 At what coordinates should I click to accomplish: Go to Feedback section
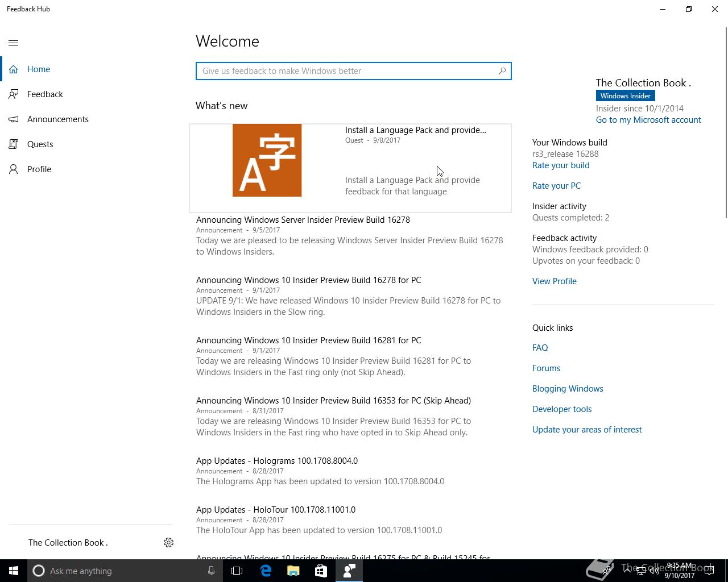(x=86, y=94)
